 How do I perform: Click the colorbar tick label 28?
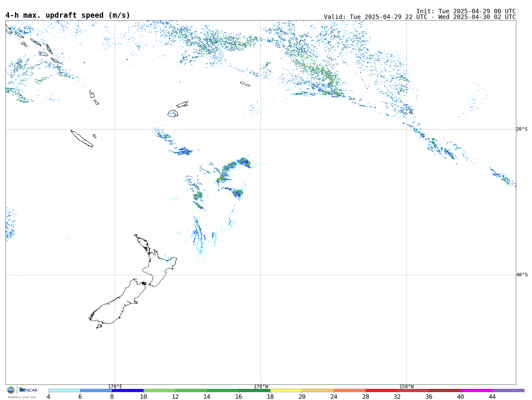coord(366,397)
